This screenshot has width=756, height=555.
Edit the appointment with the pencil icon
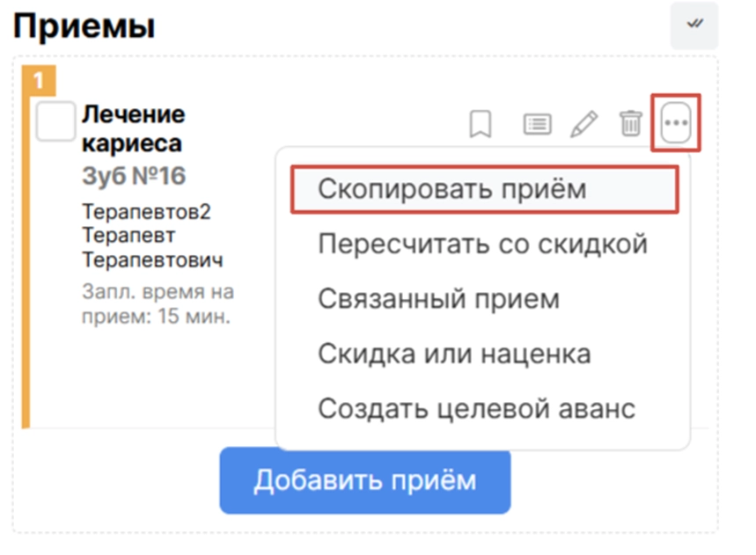click(x=583, y=124)
